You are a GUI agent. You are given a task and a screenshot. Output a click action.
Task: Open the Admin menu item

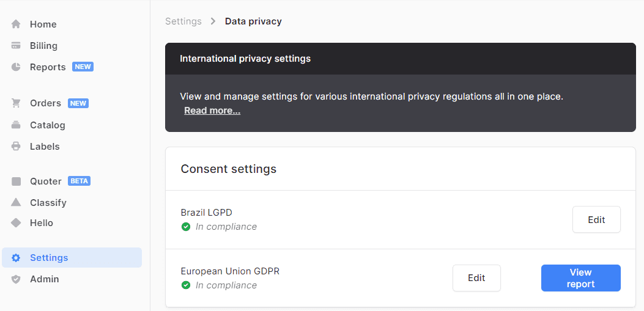click(x=45, y=279)
